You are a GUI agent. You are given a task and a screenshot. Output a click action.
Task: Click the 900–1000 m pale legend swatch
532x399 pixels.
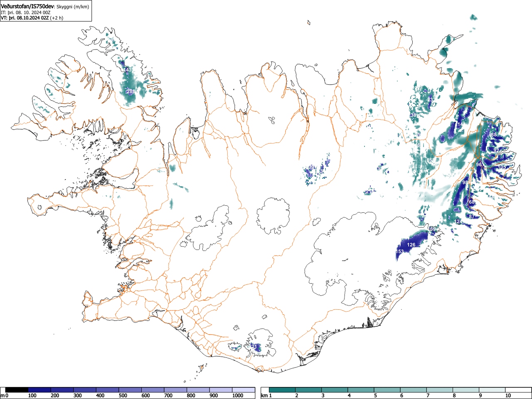click(221, 390)
